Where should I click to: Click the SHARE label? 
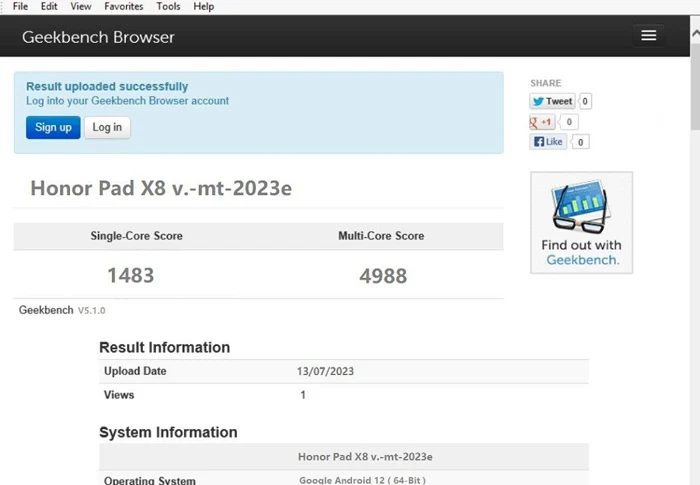[546, 83]
